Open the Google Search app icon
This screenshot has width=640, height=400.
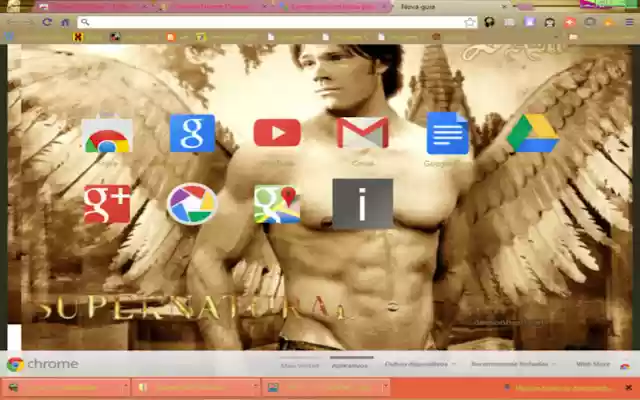(x=192, y=133)
